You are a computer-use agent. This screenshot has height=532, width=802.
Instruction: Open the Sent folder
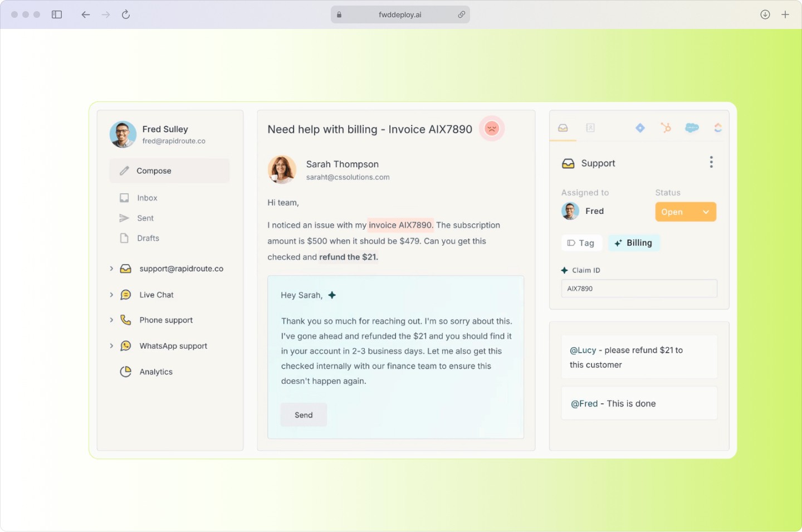(145, 218)
